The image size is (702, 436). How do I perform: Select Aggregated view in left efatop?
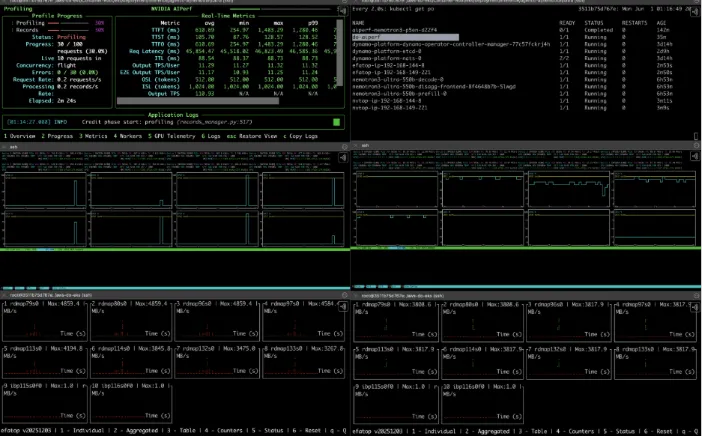136,431
